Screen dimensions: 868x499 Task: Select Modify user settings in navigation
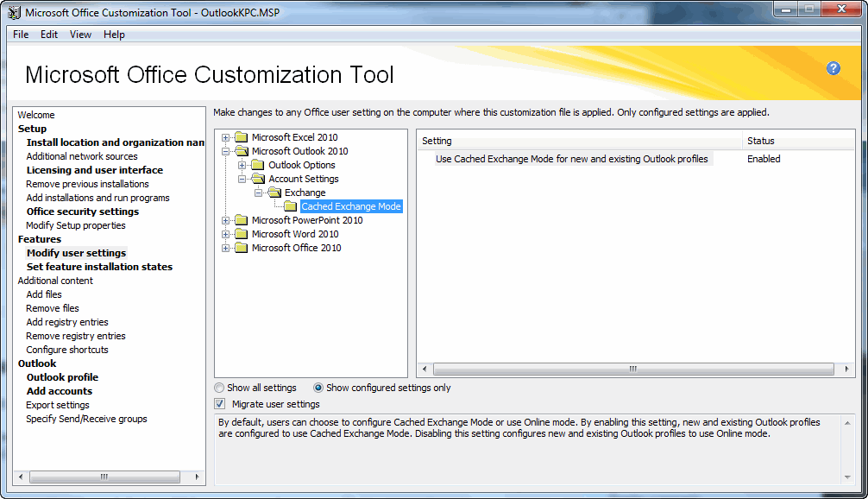77,253
